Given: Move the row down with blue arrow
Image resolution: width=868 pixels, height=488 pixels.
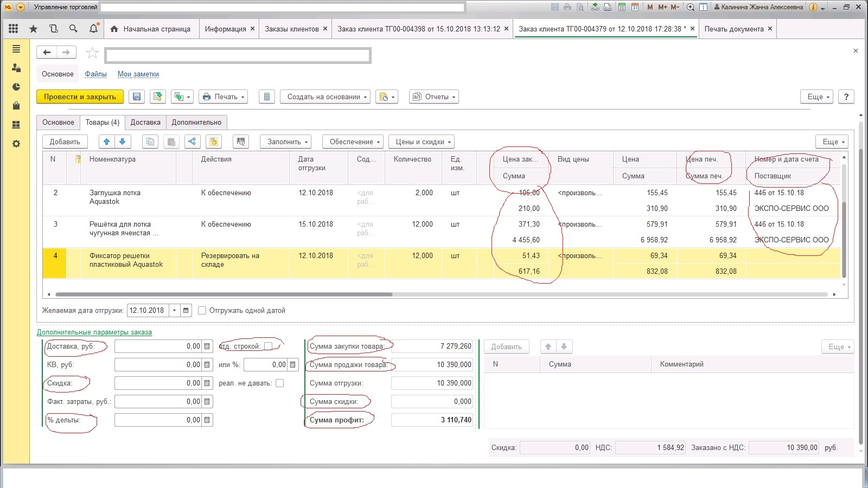Looking at the screenshot, I should [x=123, y=142].
